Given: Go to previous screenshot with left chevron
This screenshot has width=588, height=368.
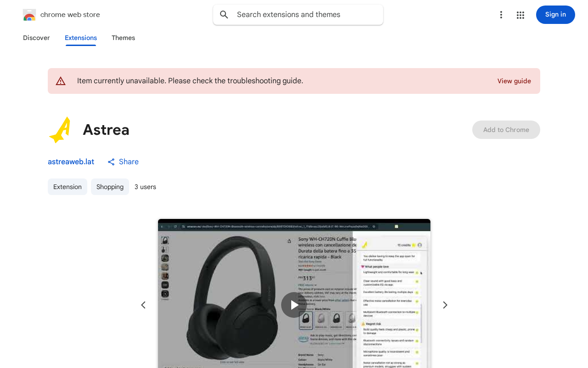Looking at the screenshot, I should pos(143,305).
